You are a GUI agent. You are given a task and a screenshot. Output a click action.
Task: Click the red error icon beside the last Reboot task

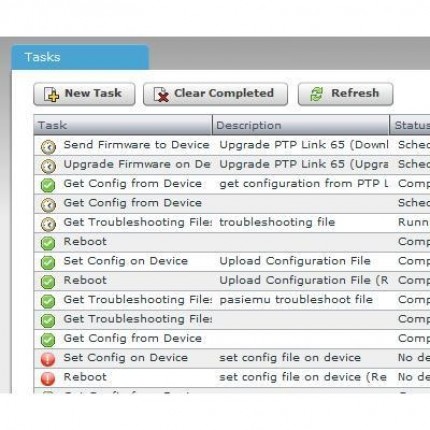pyautogui.click(x=48, y=379)
